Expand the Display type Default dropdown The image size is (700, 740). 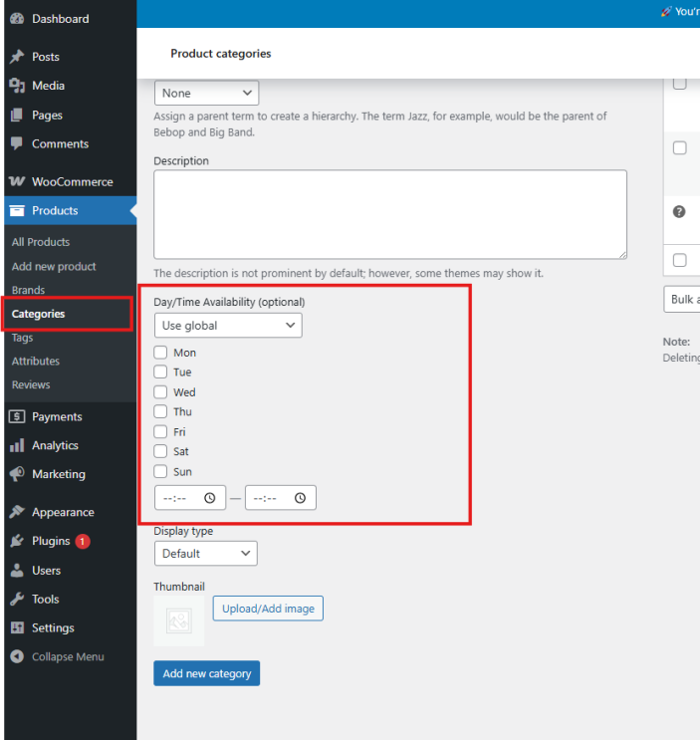[205, 554]
